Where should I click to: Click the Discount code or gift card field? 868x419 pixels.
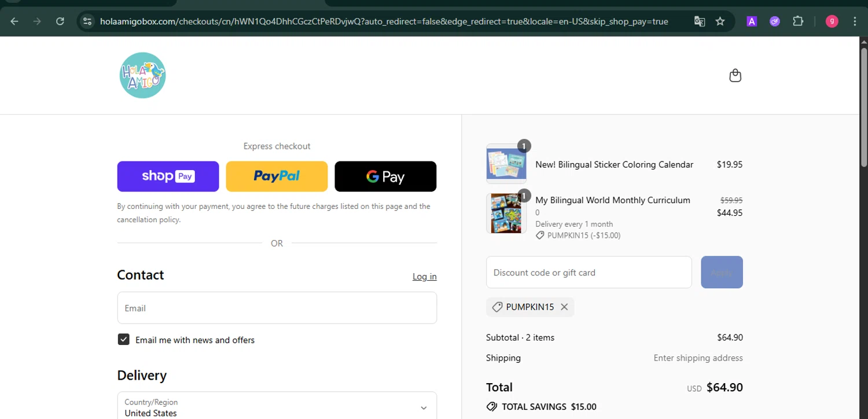(x=589, y=272)
